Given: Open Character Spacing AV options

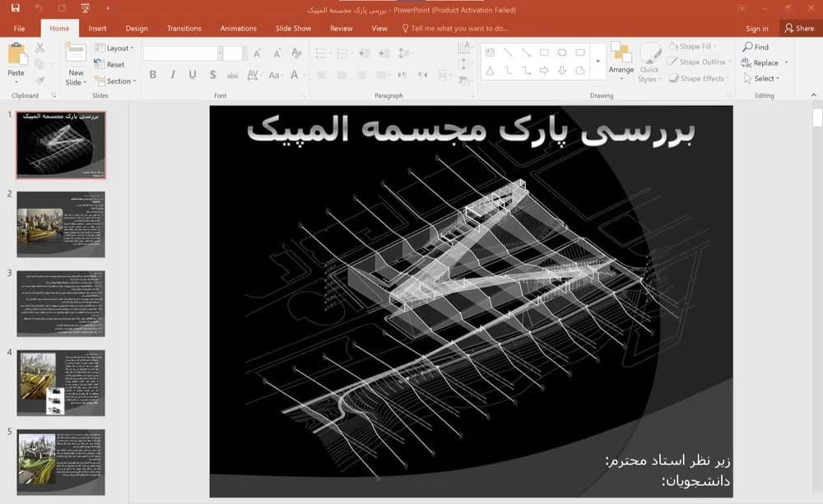Looking at the screenshot, I should [x=253, y=75].
